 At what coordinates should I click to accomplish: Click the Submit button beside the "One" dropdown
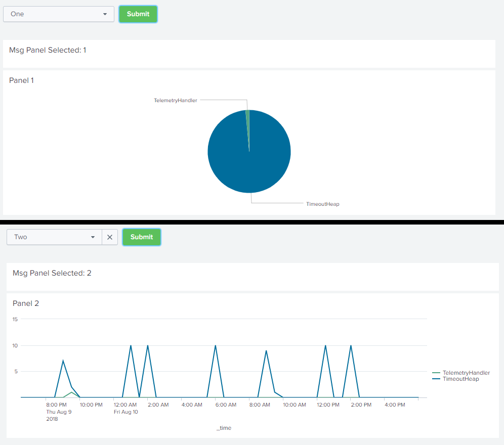138,14
